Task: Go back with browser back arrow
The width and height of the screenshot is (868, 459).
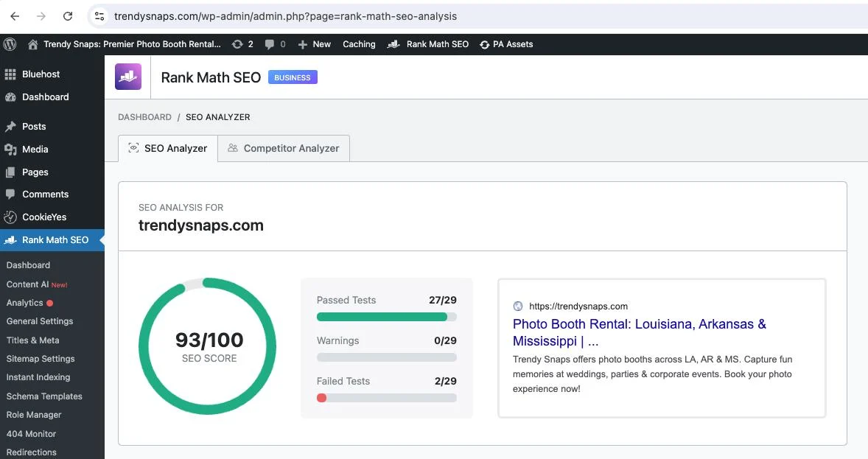Action: 15,15
